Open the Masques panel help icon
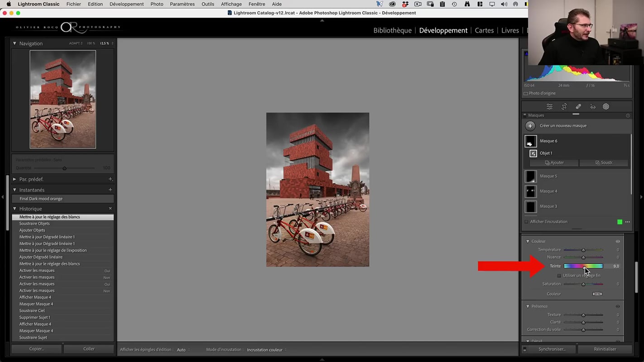644x362 pixels. [x=628, y=115]
